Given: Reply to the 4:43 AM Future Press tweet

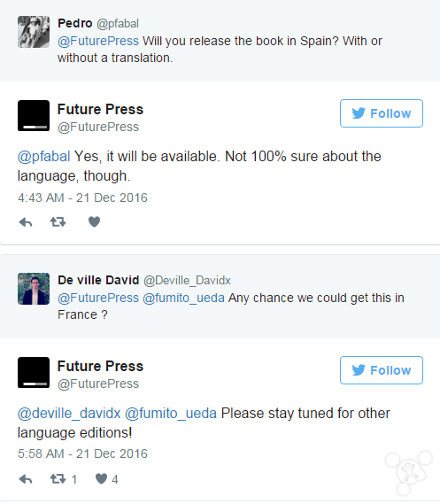Looking at the screenshot, I should coord(26,222).
